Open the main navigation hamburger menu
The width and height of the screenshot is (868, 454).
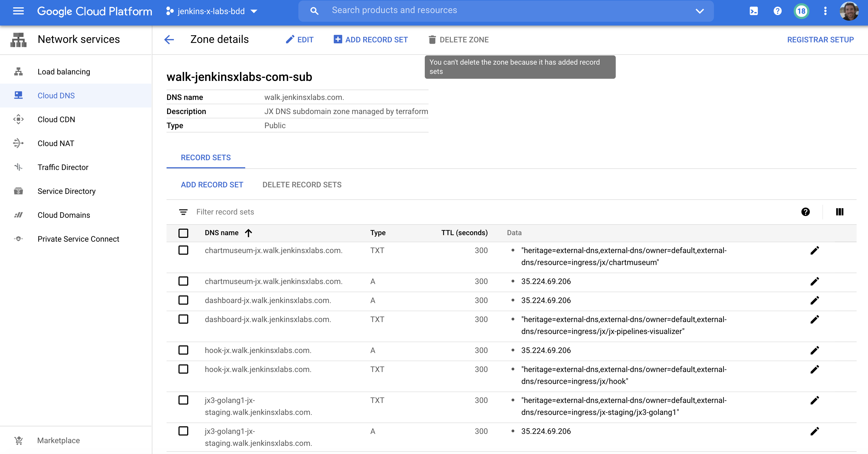point(18,11)
